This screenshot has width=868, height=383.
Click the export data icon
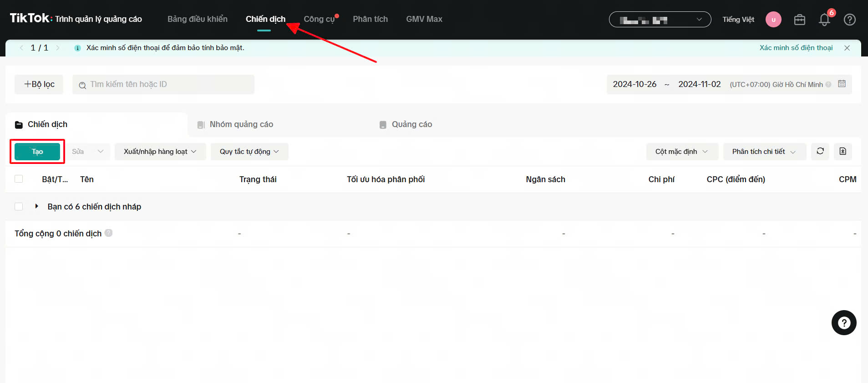[x=843, y=151]
